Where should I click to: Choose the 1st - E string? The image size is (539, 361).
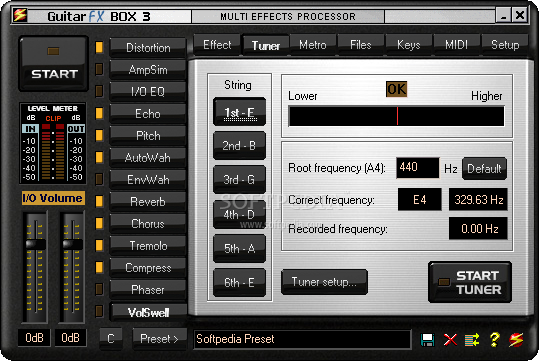click(x=239, y=112)
